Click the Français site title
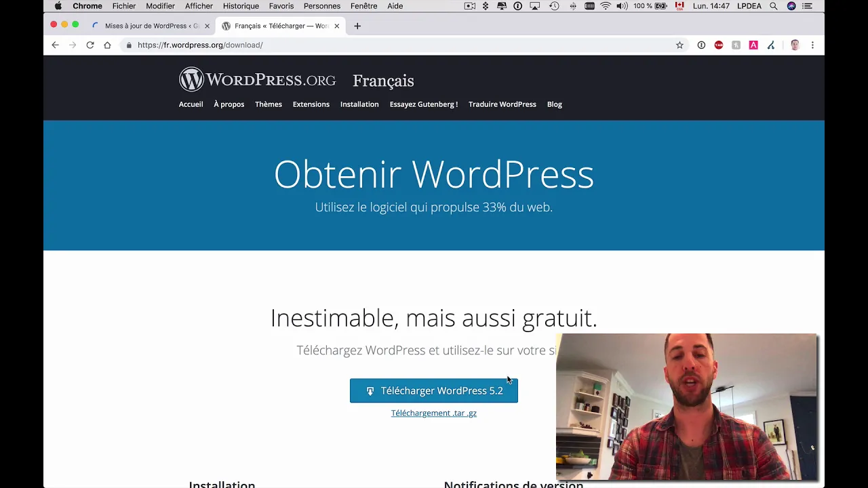Image resolution: width=868 pixels, height=488 pixels. pos(383,81)
